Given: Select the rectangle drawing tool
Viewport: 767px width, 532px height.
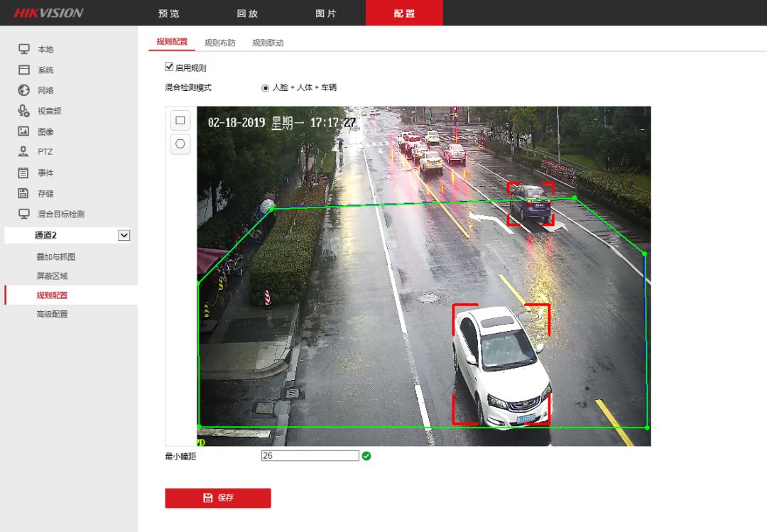Looking at the screenshot, I should 180,121.
